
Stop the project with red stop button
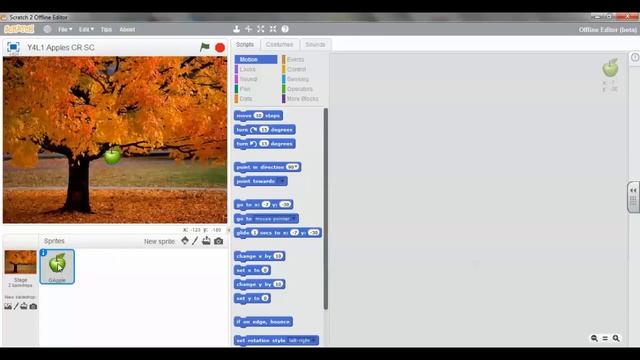[220, 48]
